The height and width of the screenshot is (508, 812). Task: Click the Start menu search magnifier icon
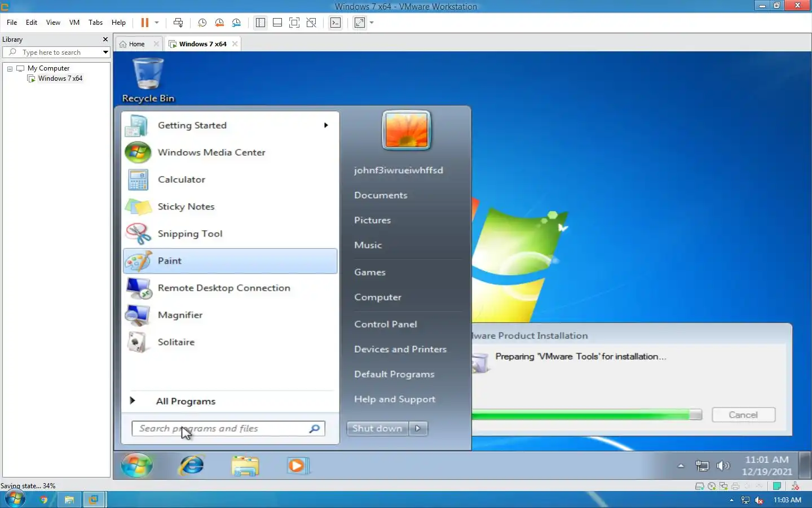click(315, 428)
